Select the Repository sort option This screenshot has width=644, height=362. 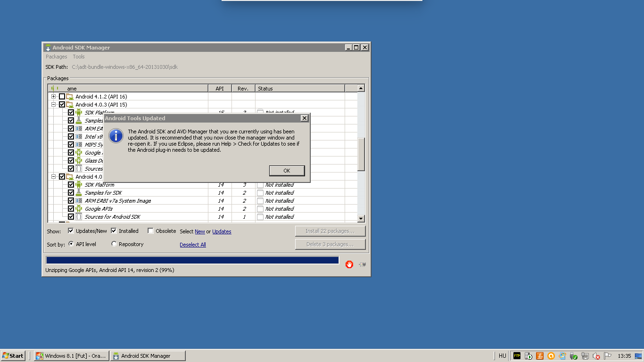point(114,244)
